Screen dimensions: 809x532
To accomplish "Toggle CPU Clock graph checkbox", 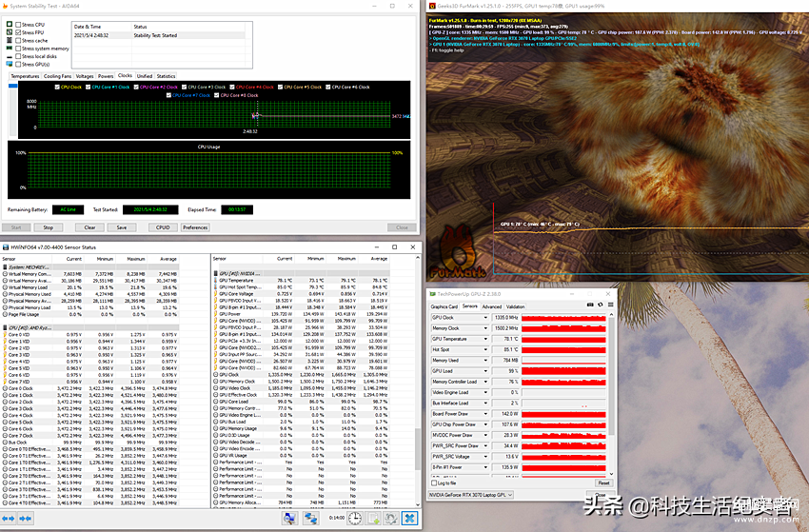I will 57,87.
